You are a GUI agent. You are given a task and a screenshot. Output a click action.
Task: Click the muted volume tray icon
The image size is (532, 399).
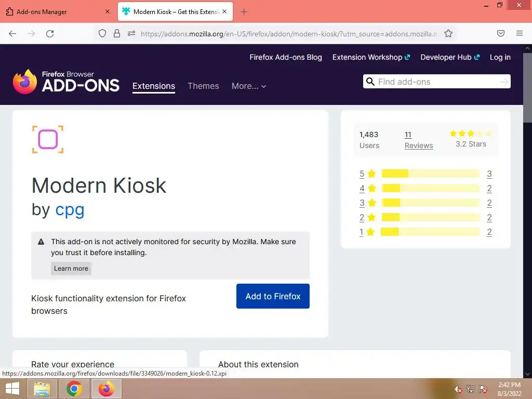tap(458, 389)
